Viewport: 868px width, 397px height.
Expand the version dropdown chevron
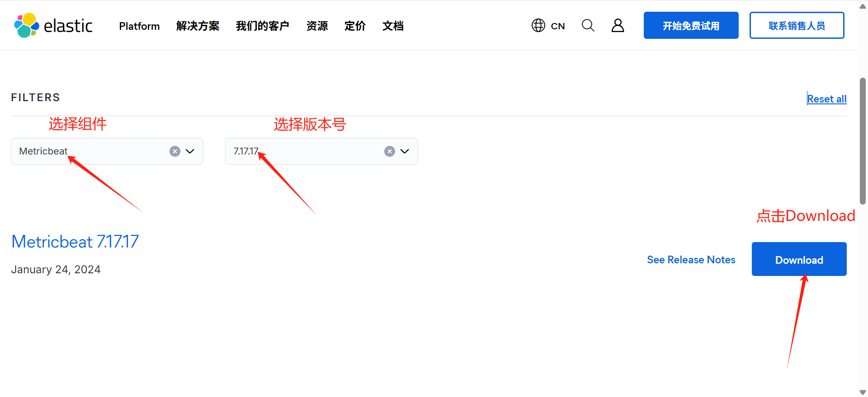coord(405,151)
